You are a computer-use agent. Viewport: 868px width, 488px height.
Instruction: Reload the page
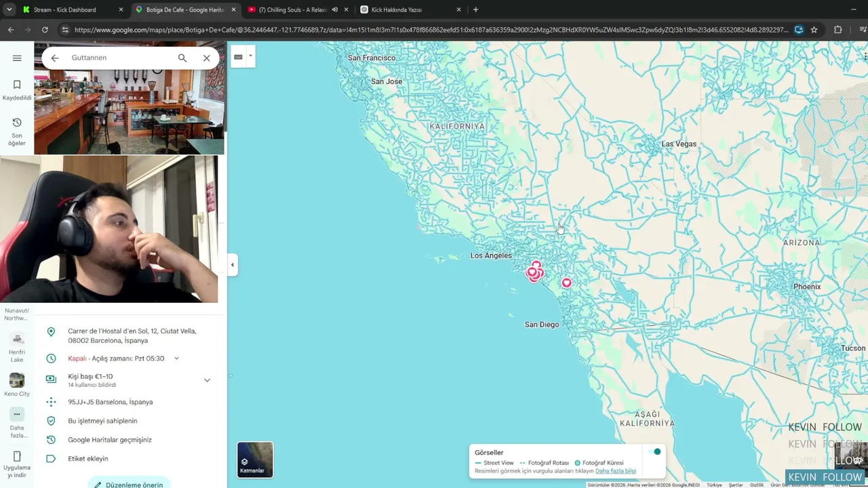pyautogui.click(x=45, y=30)
